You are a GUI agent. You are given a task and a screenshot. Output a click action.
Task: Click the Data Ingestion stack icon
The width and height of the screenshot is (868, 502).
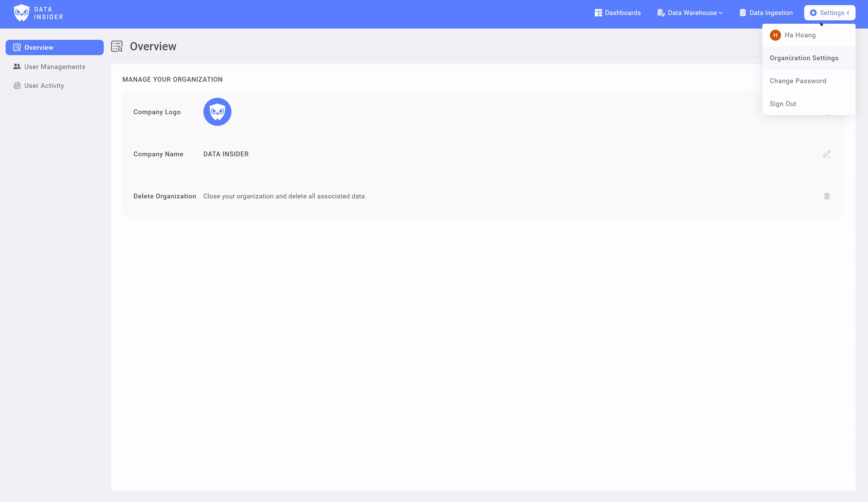743,13
